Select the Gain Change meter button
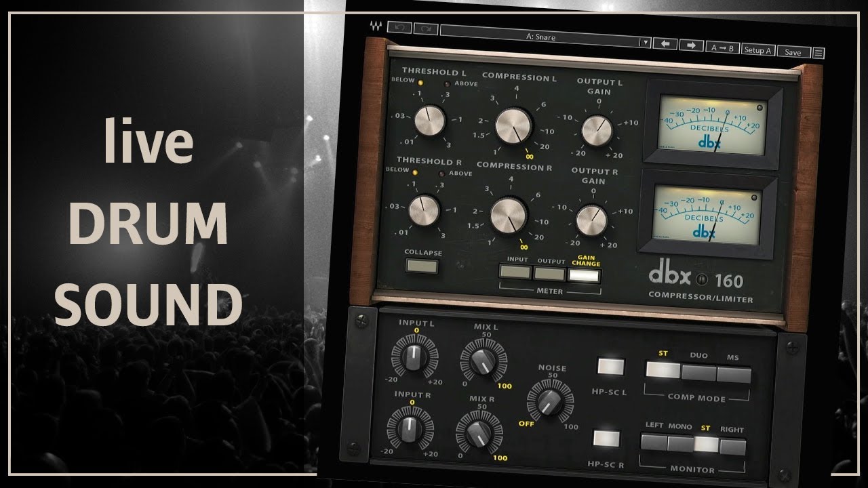This screenshot has height=488, width=868. 585,275
